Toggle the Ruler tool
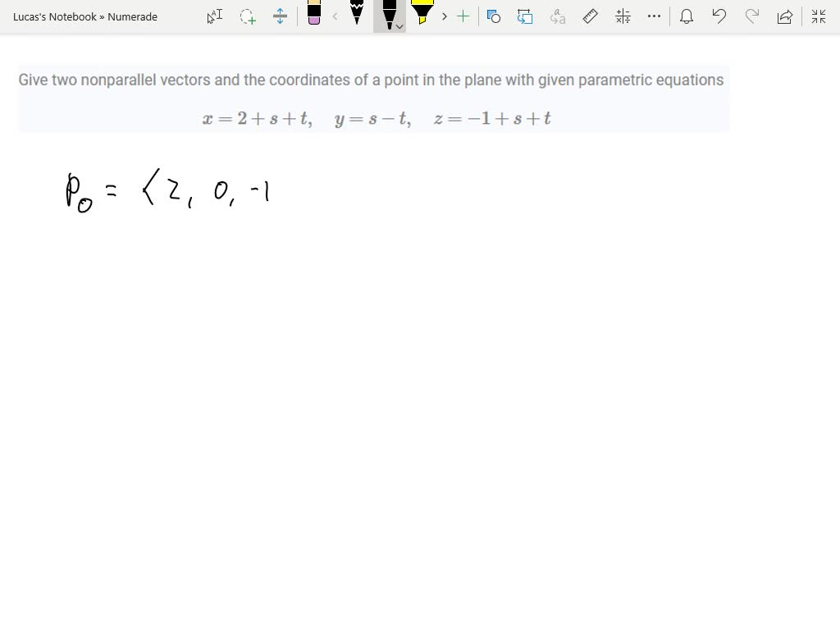The image size is (840, 630). click(590, 16)
